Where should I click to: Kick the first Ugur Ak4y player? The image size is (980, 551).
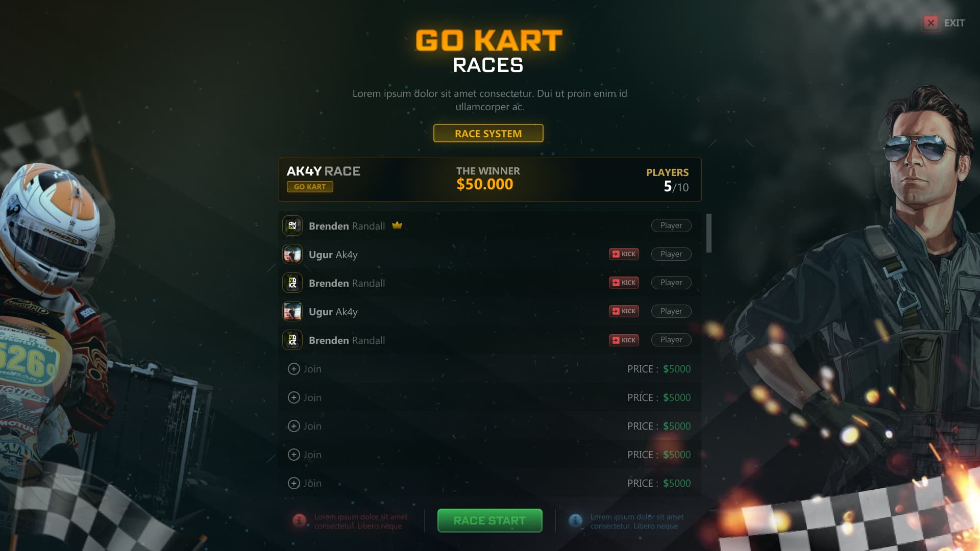[624, 254]
